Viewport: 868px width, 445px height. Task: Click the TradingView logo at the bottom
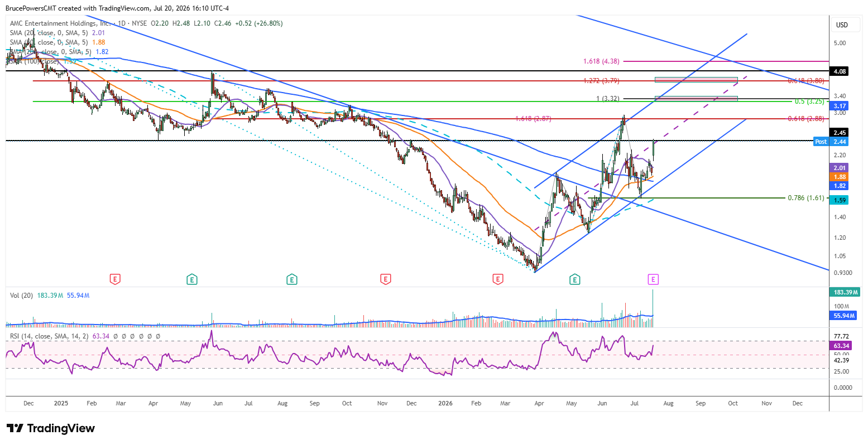[51, 428]
